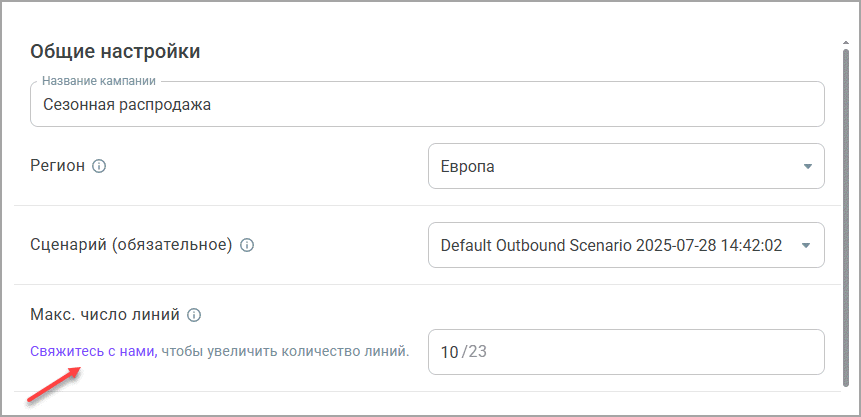Viewport: 861px width, 417px height.
Task: Click the Макс. число линий label
Action: (105, 315)
